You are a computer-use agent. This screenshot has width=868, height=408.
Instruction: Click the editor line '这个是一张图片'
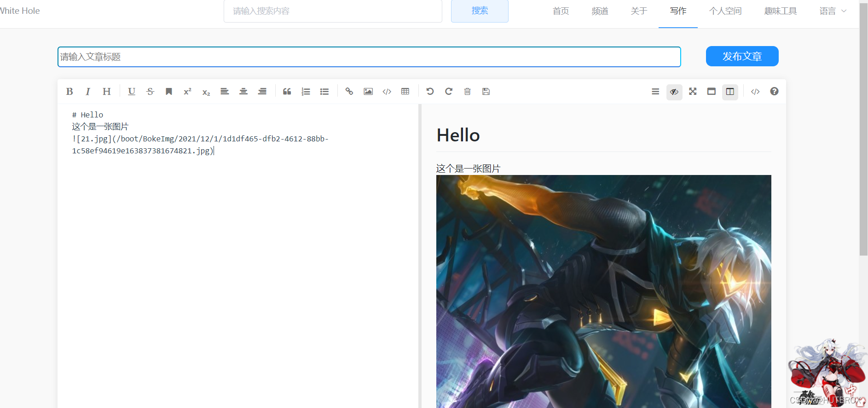tap(100, 127)
